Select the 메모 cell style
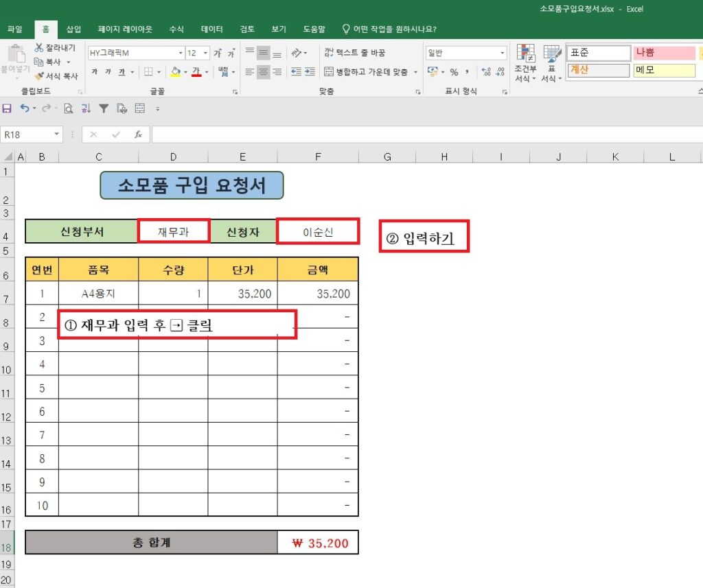Screen dimensions: 703x588 pos(664,71)
